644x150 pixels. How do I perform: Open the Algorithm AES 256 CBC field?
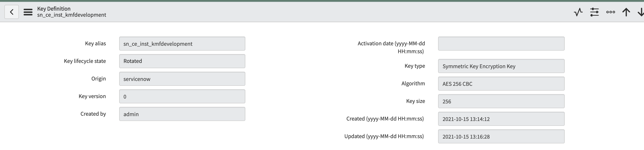[x=501, y=84]
